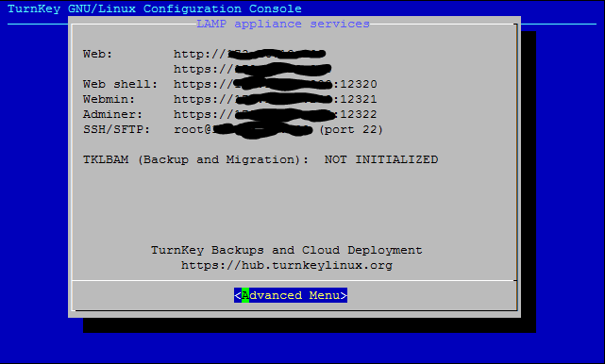The width and height of the screenshot is (605, 364).
Task: Click the 'Adminer:' label
Action: (x=112, y=114)
